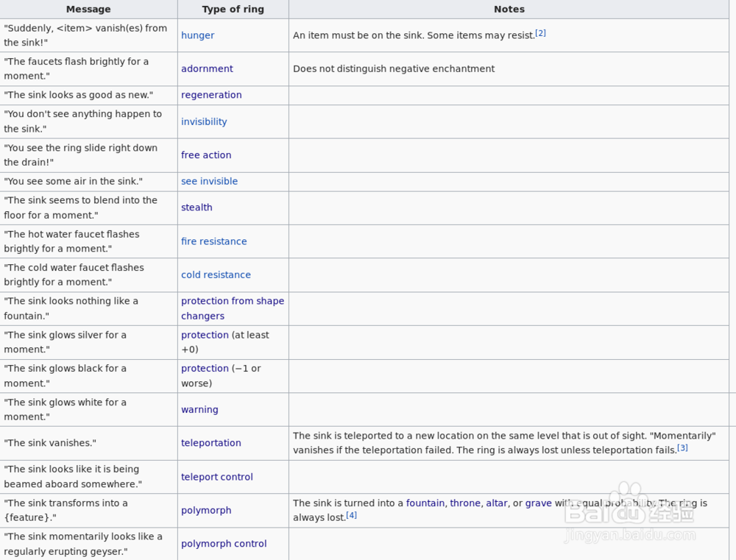The width and height of the screenshot is (736, 560).
Task: Select "The cold water faucet flashes" cell
Action: 89,274
